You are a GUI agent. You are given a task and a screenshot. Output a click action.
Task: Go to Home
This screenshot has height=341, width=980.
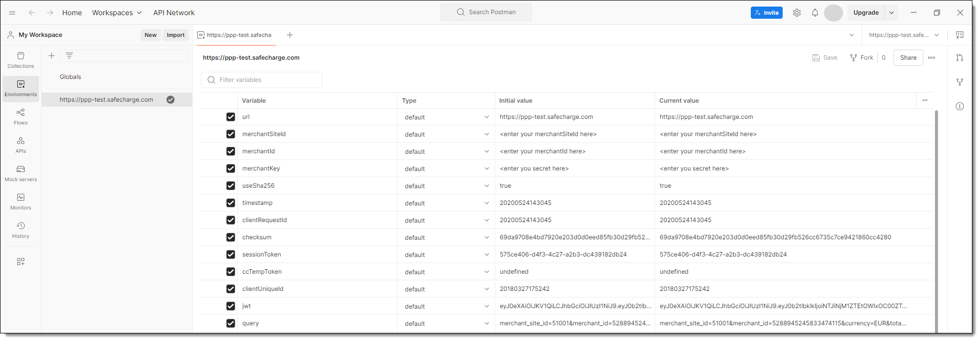coord(72,13)
